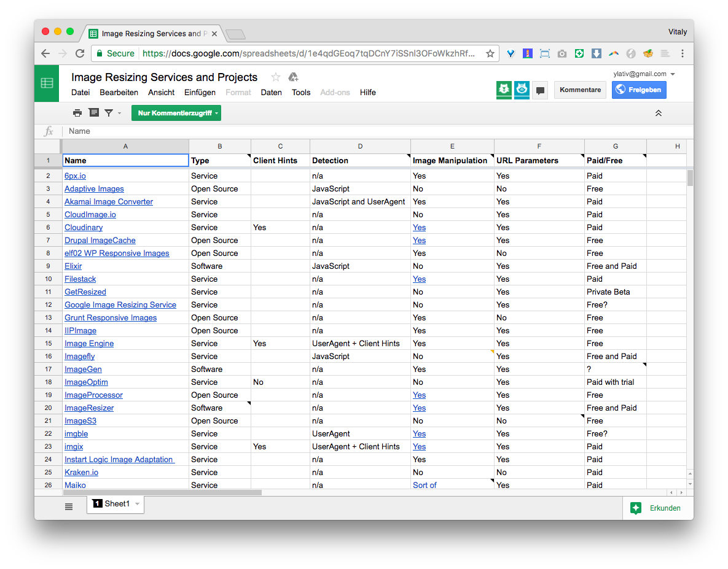Open the Filestack link
The image size is (728, 569).
click(x=80, y=279)
